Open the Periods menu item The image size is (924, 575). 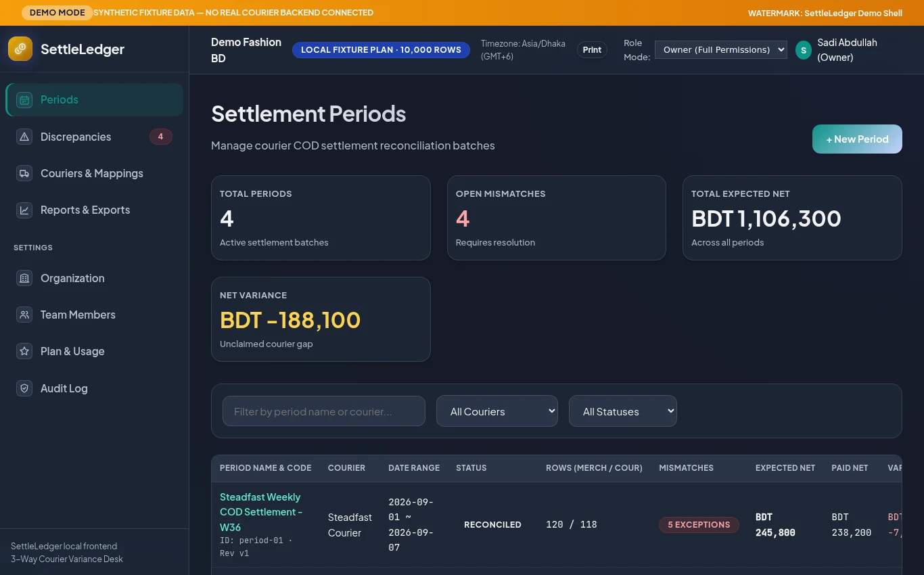pyautogui.click(x=95, y=100)
